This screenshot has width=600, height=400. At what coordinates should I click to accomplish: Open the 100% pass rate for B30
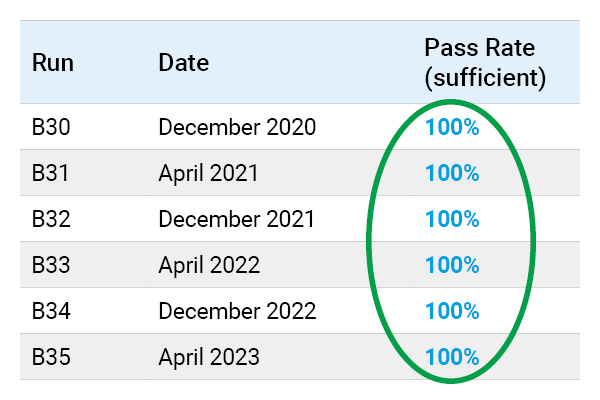pos(452,127)
